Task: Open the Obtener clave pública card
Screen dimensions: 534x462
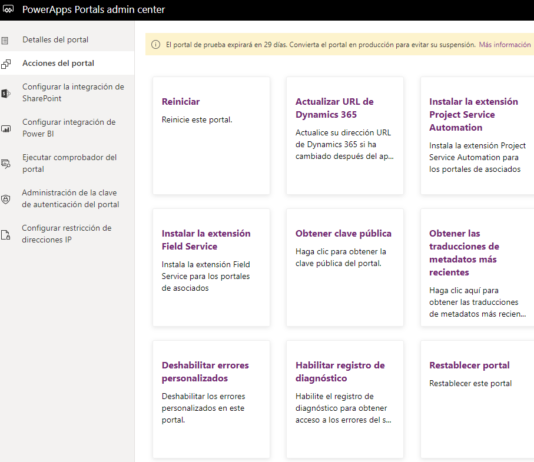Action: [x=345, y=268]
